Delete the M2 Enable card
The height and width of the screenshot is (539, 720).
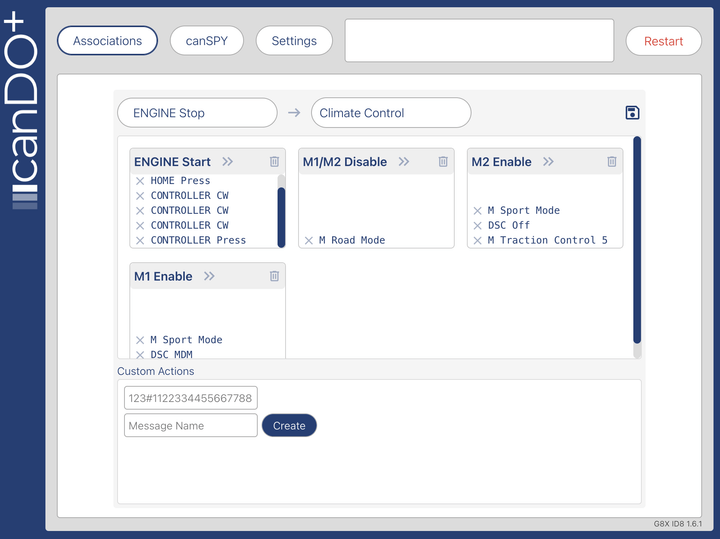(612, 162)
